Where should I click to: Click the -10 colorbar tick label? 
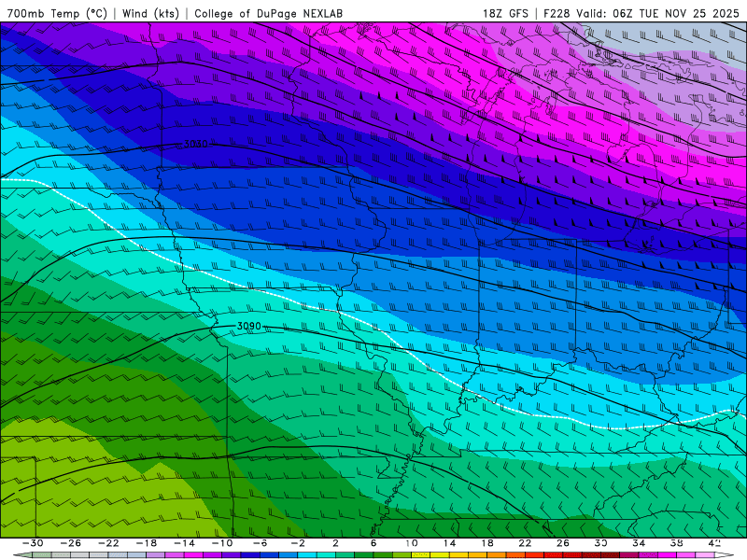point(222,543)
